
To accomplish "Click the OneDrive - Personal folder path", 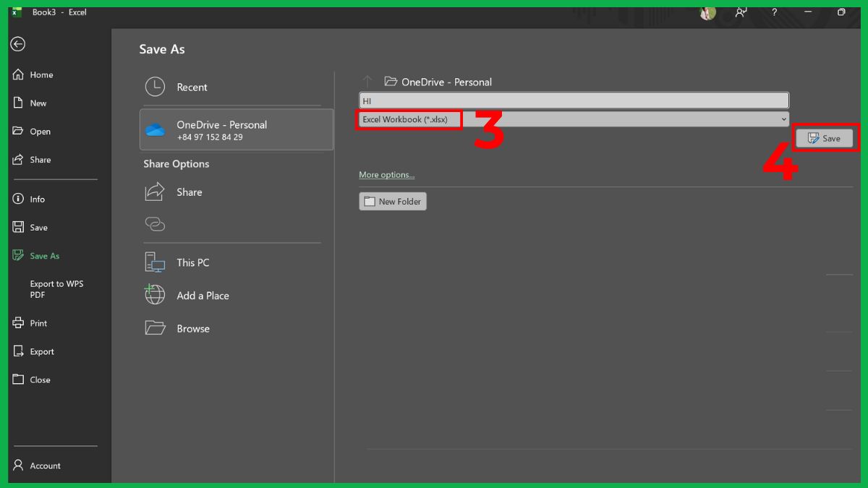I will click(x=446, y=82).
